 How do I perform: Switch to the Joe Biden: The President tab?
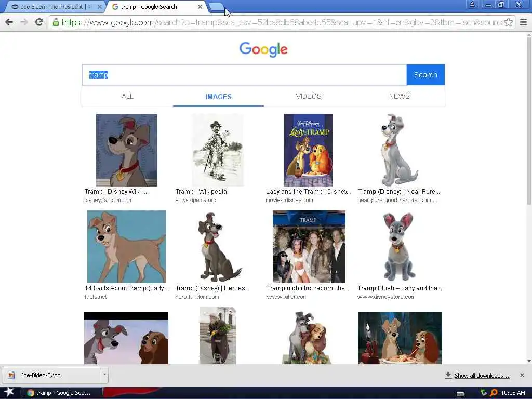(x=54, y=7)
